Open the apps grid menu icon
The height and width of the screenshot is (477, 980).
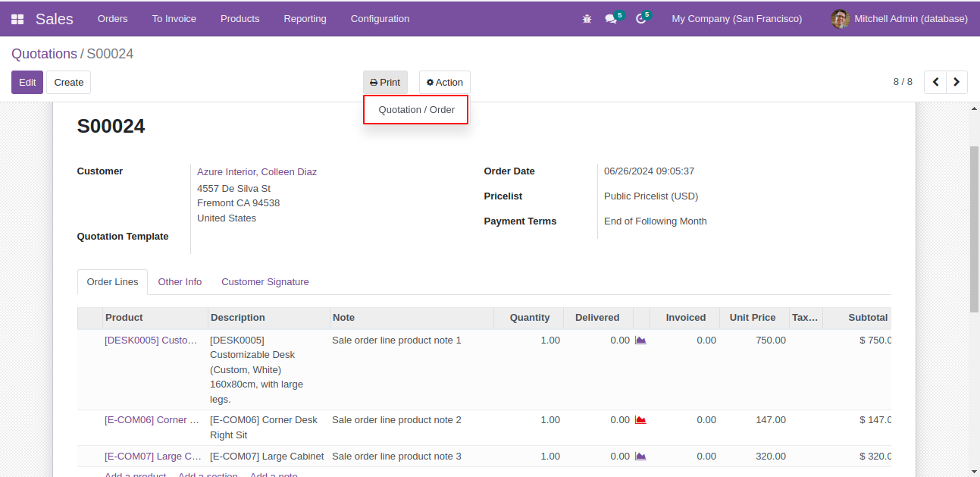[x=17, y=19]
